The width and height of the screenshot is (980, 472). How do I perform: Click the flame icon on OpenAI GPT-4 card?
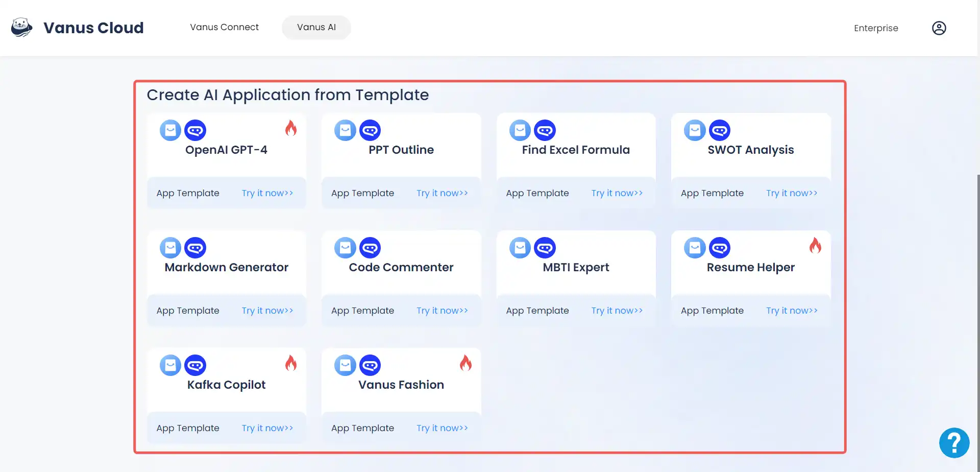(x=291, y=128)
